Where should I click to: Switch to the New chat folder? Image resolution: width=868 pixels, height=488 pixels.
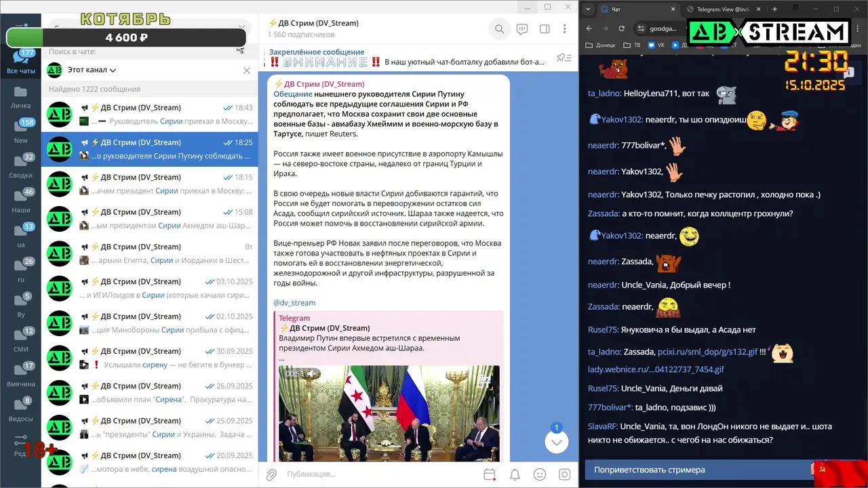21,131
